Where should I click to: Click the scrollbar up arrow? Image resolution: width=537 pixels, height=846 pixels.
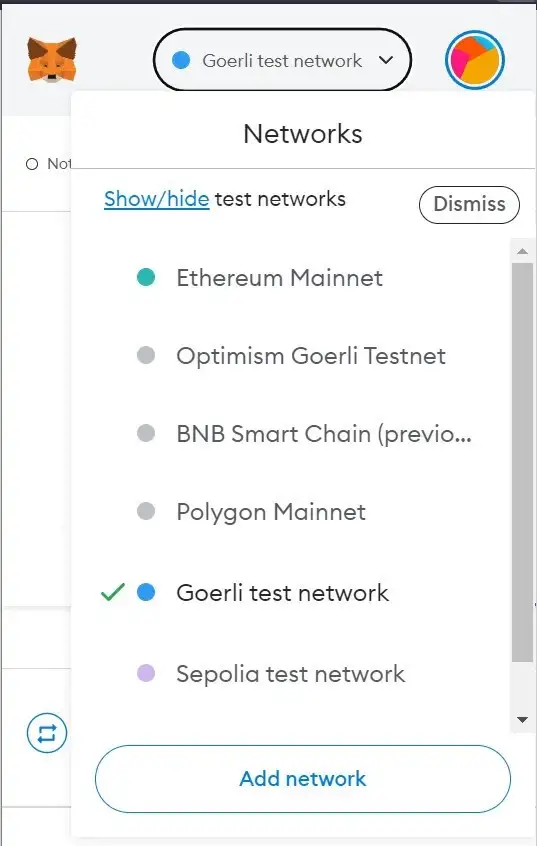[x=522, y=251]
